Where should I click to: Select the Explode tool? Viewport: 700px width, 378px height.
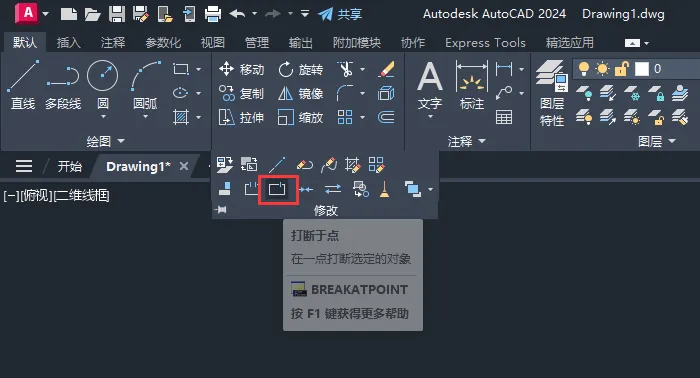386,93
